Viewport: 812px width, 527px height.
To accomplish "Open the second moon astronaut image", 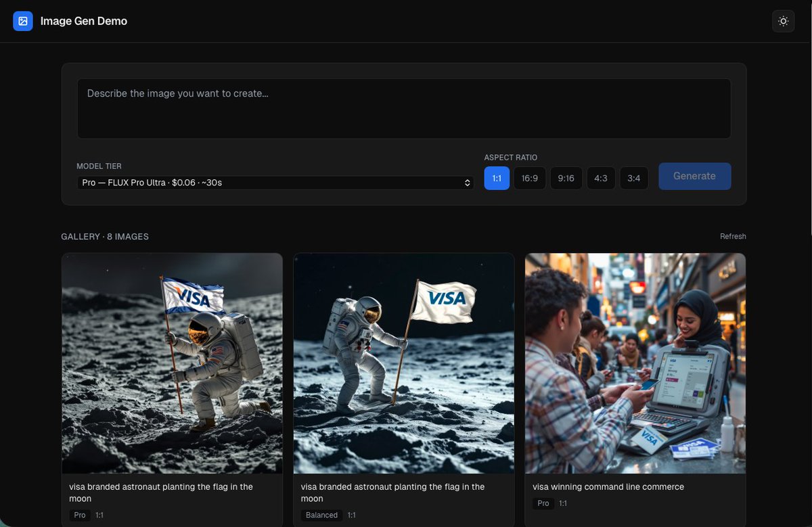I will [403, 363].
